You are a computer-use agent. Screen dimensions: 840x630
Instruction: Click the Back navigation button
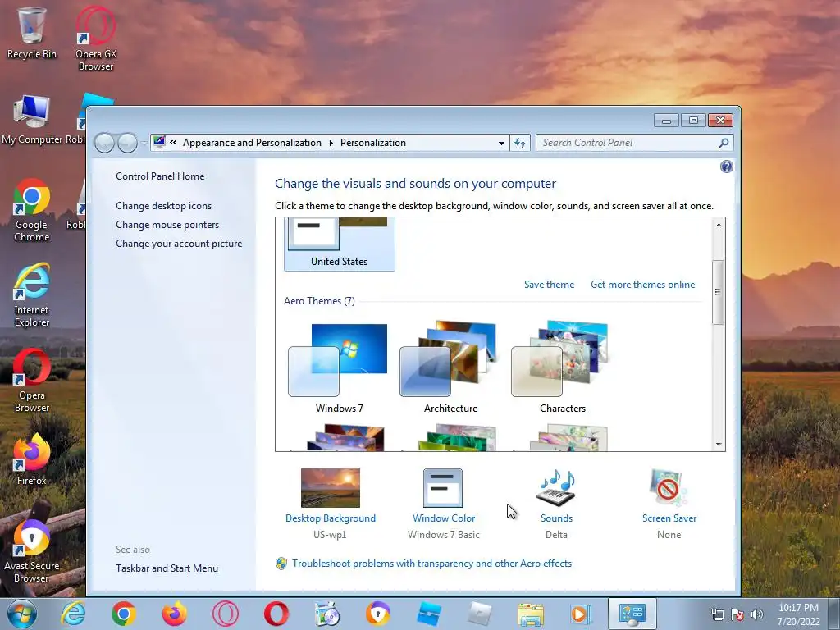[104, 143]
